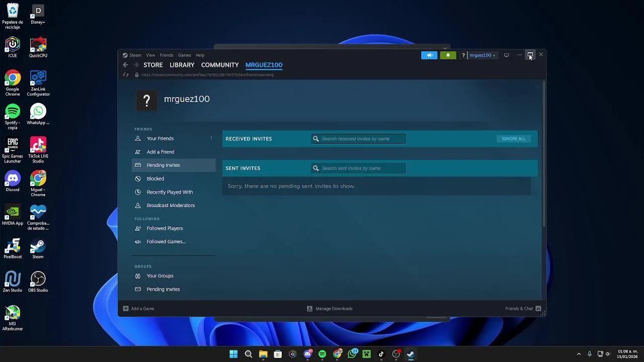
Task: Open the View menu
Action: tap(150, 55)
